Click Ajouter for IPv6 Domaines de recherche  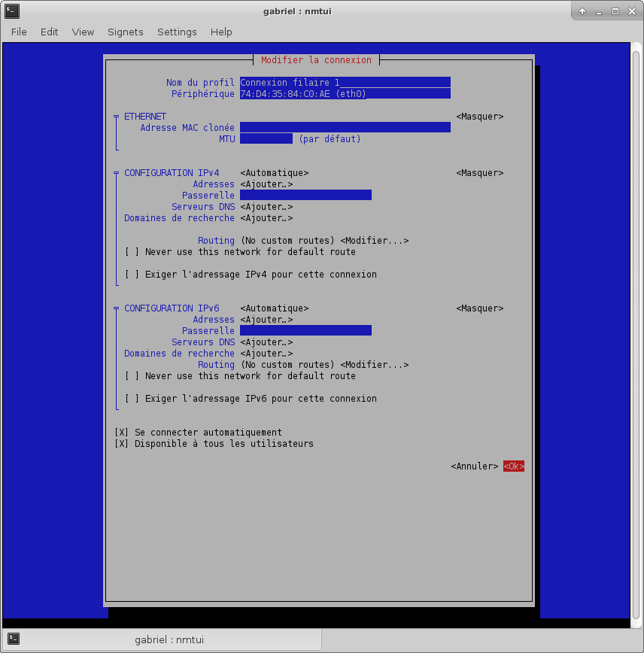(266, 353)
